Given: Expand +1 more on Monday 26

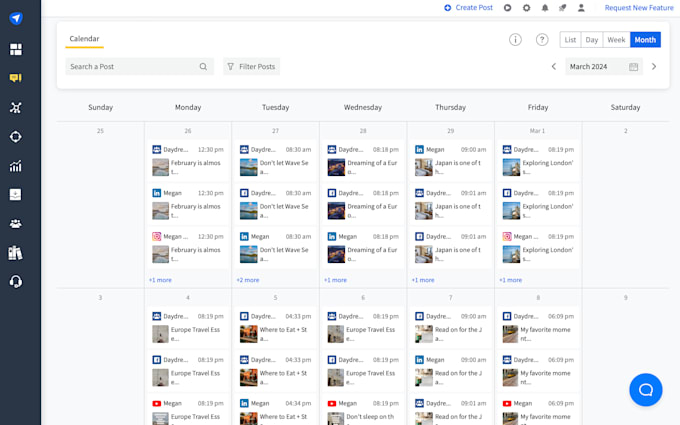Looking at the screenshot, I should point(160,280).
